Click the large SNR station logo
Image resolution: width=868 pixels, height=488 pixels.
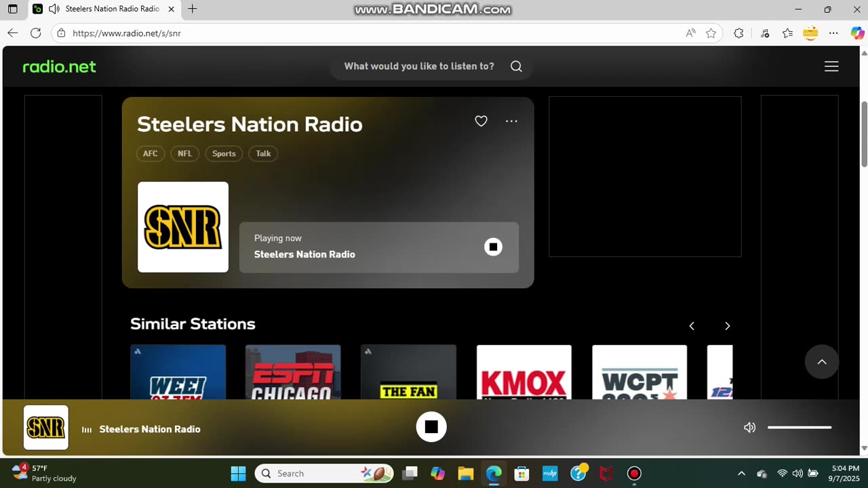[x=183, y=227]
